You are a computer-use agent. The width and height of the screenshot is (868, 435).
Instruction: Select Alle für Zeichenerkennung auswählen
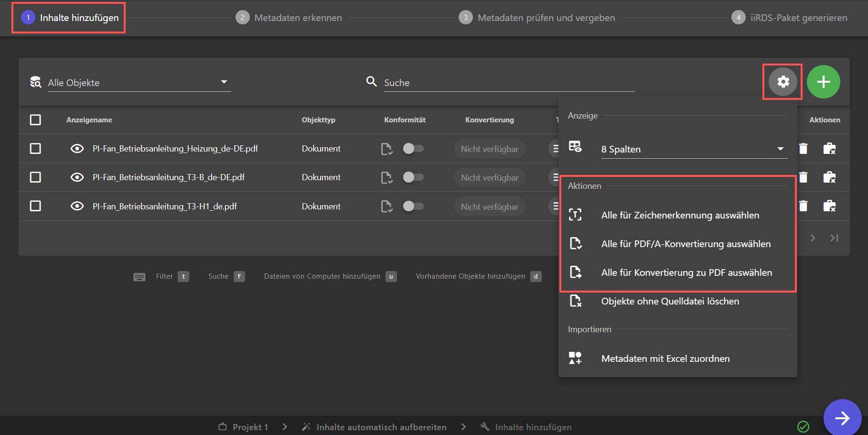[x=677, y=215]
